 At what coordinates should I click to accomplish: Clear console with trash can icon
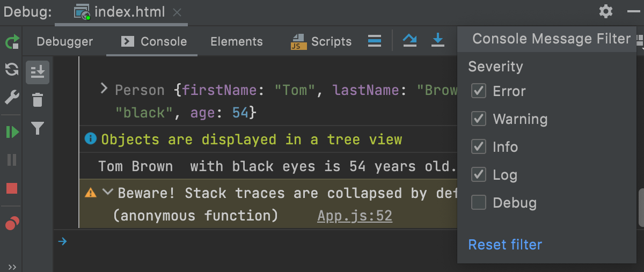click(38, 100)
